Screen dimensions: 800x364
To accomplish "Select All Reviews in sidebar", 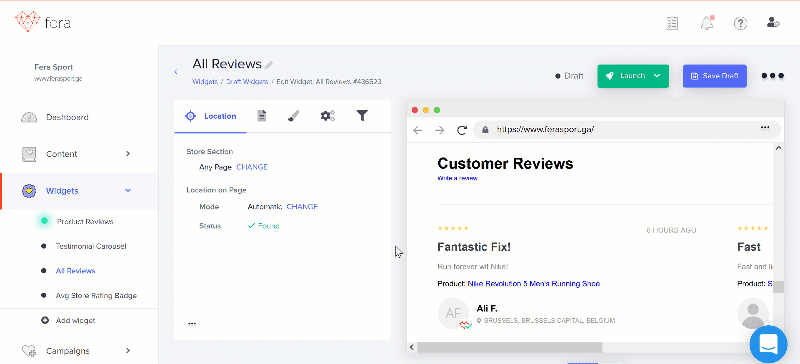I will click(x=75, y=271).
